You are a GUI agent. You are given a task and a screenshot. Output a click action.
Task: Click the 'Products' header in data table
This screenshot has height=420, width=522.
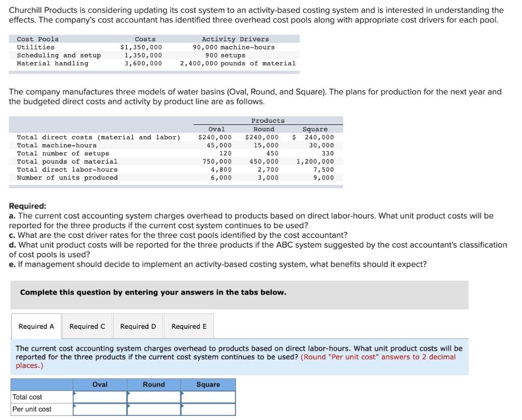(268, 120)
